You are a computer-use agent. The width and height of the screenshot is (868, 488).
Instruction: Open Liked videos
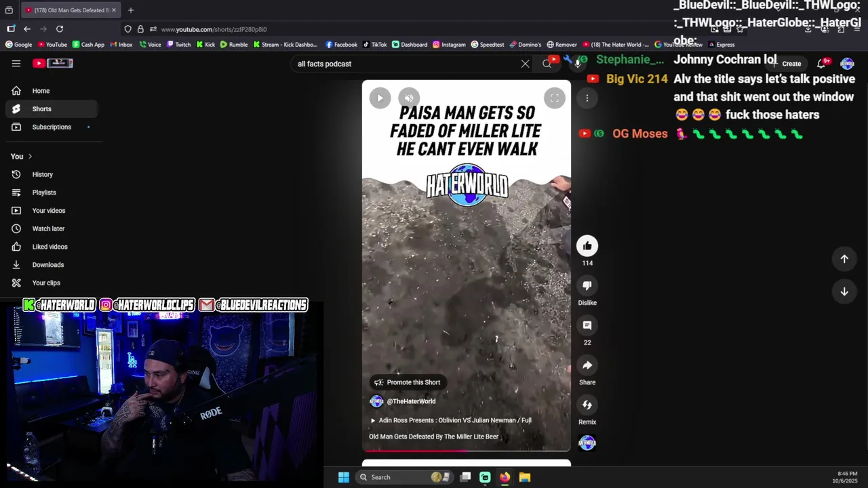(51, 247)
